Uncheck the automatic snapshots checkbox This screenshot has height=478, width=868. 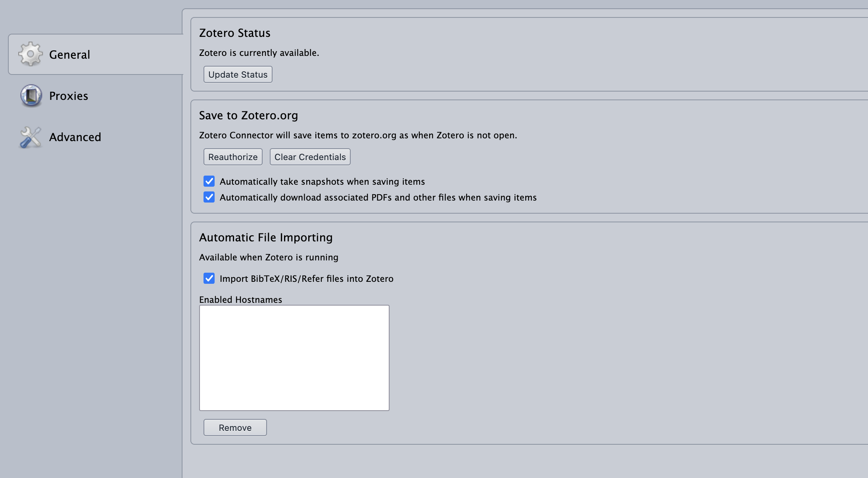209,181
